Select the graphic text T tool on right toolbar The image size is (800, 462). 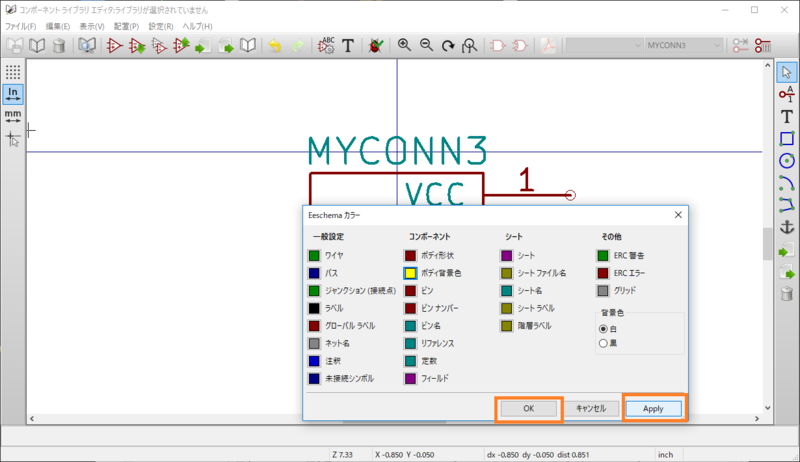pos(786,117)
